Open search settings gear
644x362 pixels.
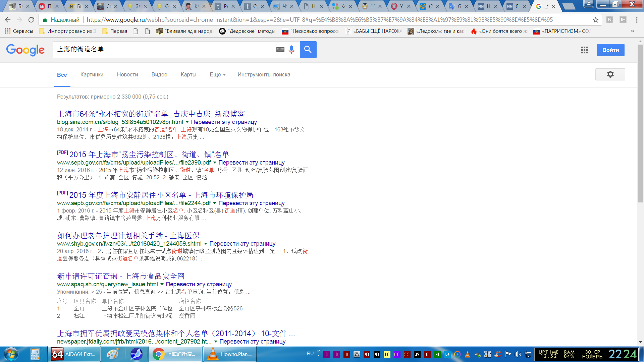pos(610,74)
